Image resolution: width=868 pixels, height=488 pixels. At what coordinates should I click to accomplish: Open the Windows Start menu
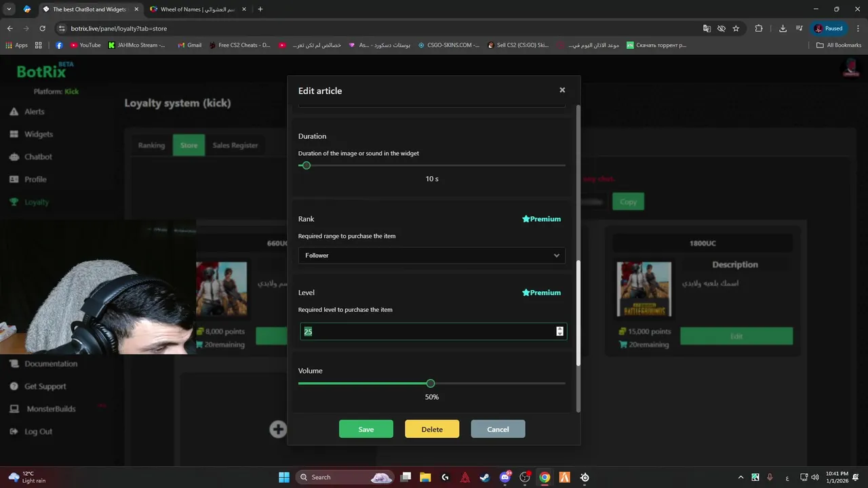284,477
